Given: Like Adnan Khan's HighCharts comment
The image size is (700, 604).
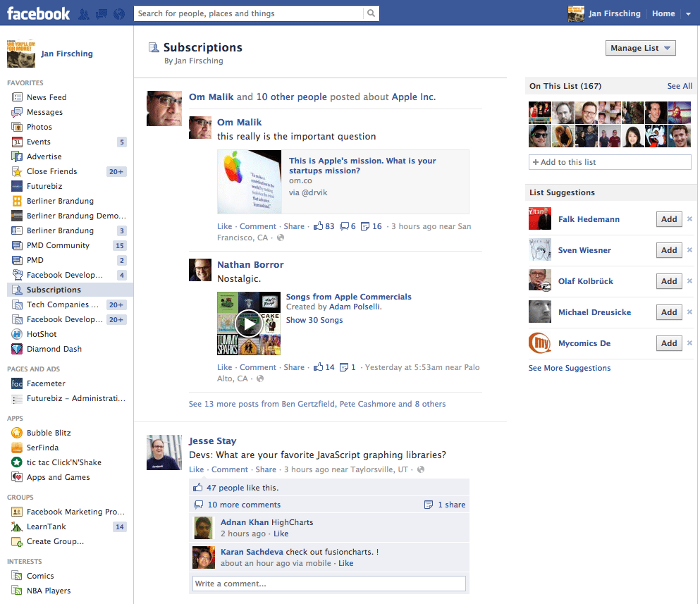Looking at the screenshot, I should [x=281, y=534].
